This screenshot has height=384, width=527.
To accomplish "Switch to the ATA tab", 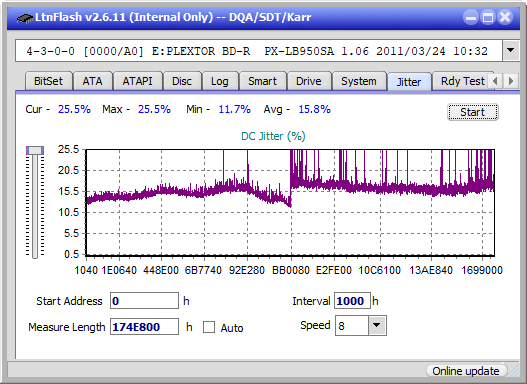I will [x=92, y=81].
